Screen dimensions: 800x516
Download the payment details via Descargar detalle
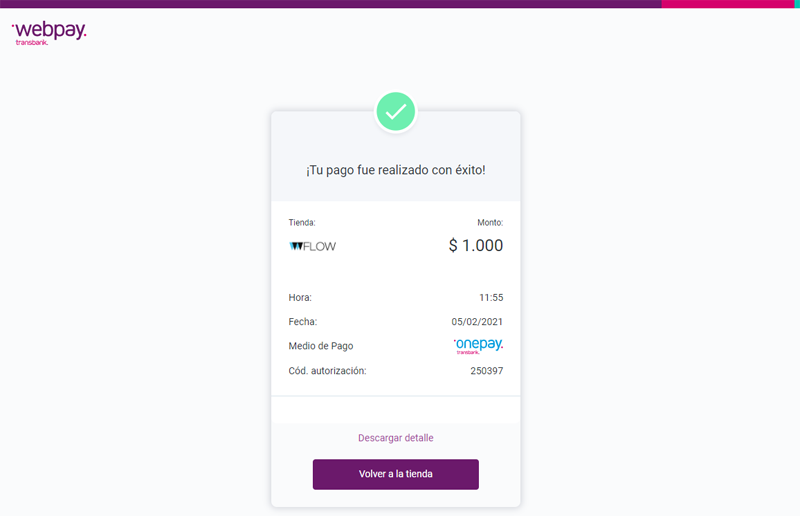(395, 438)
